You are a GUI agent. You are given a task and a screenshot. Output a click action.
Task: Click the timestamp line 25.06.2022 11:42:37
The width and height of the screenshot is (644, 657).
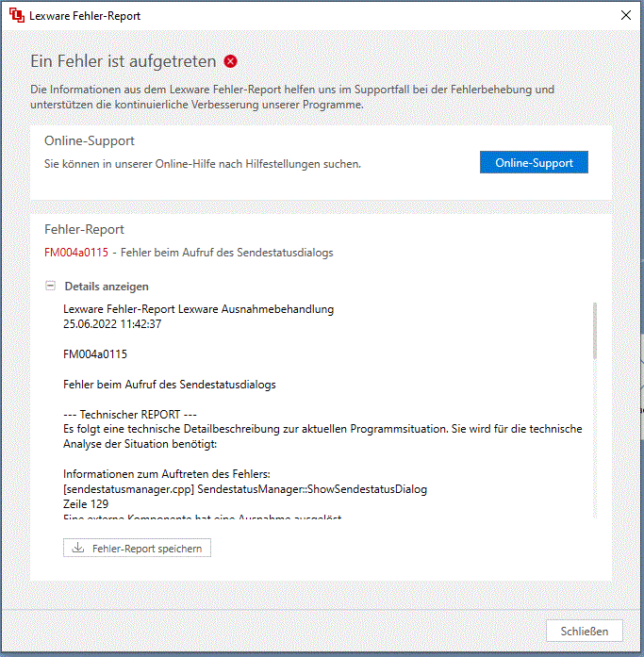click(112, 323)
